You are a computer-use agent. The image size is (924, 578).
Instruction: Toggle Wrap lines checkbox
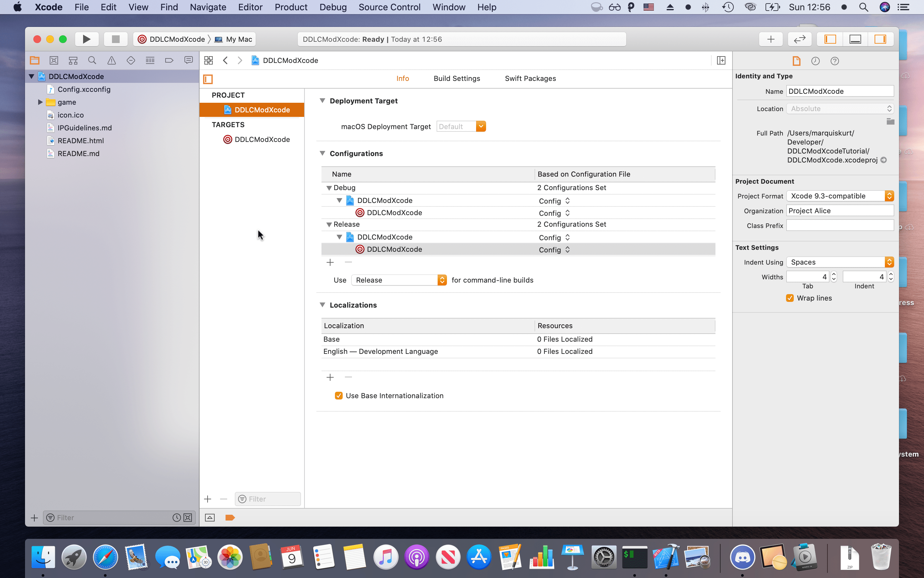tap(790, 298)
